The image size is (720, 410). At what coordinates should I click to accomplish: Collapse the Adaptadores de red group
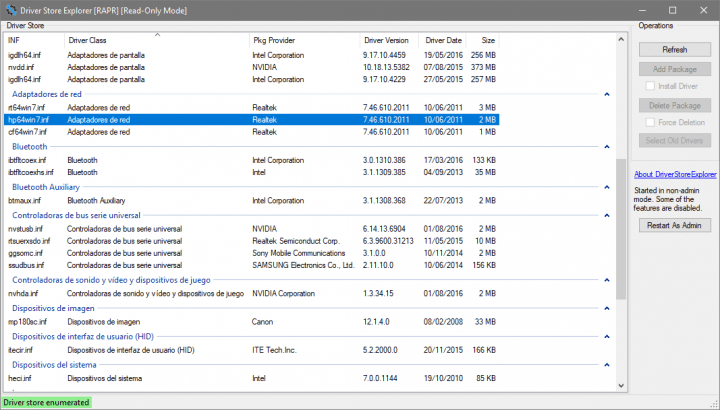607,95
